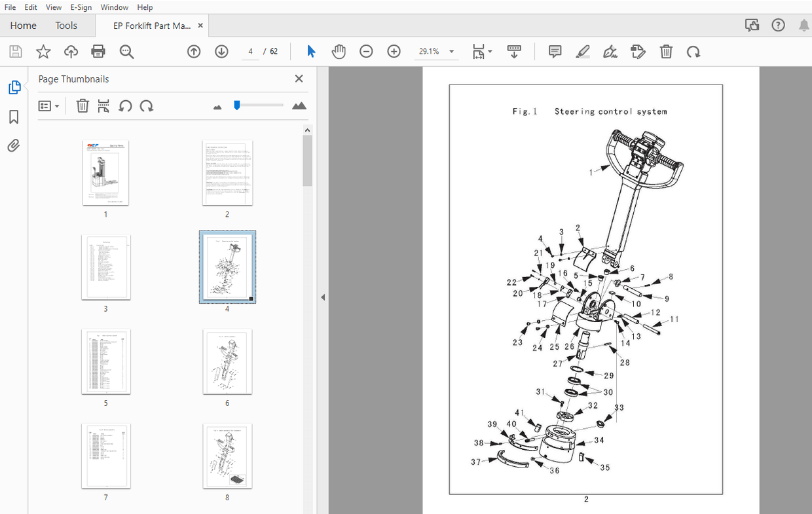This screenshot has height=514, width=812.
Task: Select the Hand pan tool
Action: [339, 51]
